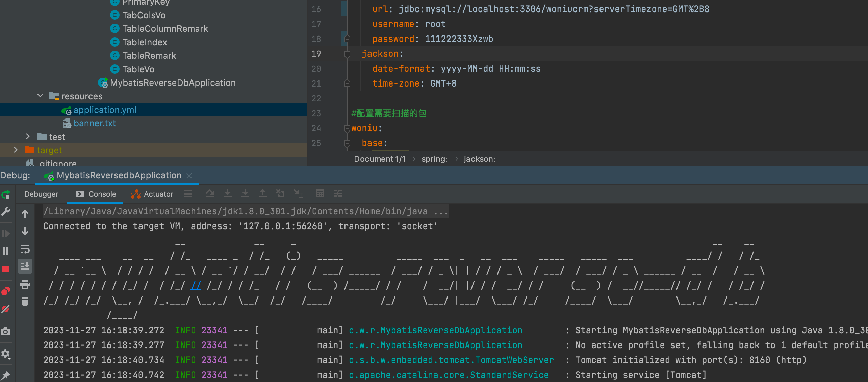This screenshot has width=868, height=382.
Task: Click View Breakpoints red circles icon
Action: [x=5, y=291]
